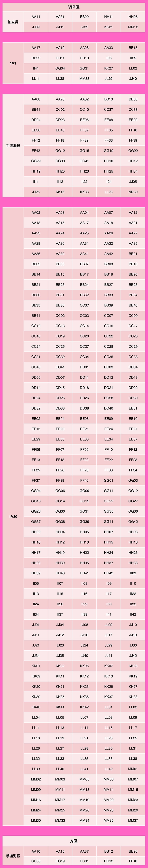The image size is (148, 868).
Task: Select the 1V30 category label
Action: [x=13, y=517]
